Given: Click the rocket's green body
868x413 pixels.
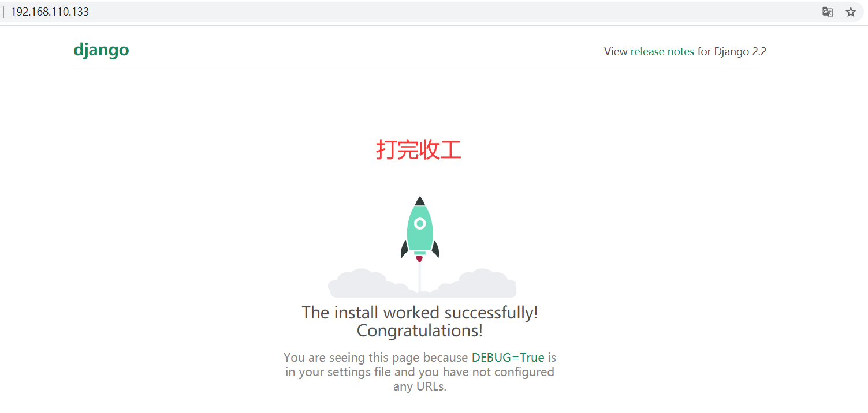Looking at the screenshot, I should point(420,236).
